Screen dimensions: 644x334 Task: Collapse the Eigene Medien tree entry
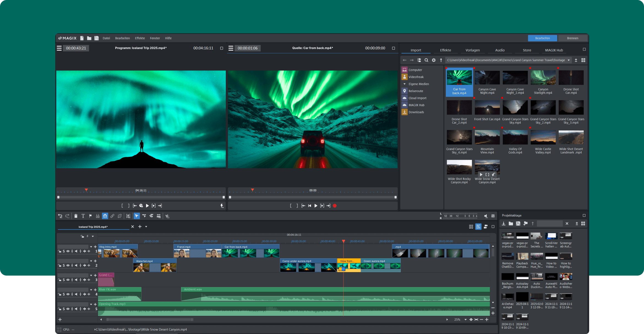pyautogui.click(x=405, y=84)
